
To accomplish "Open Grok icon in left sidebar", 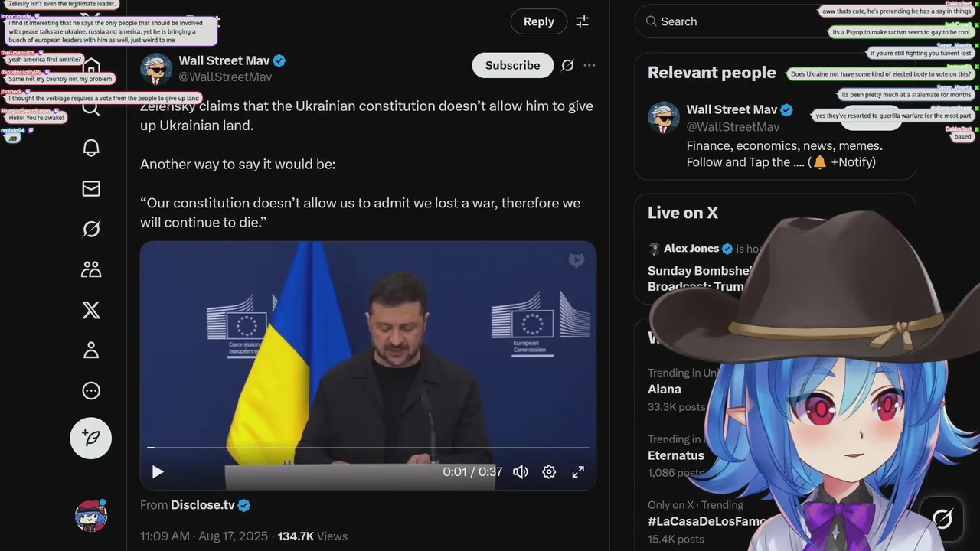I will coord(91,229).
